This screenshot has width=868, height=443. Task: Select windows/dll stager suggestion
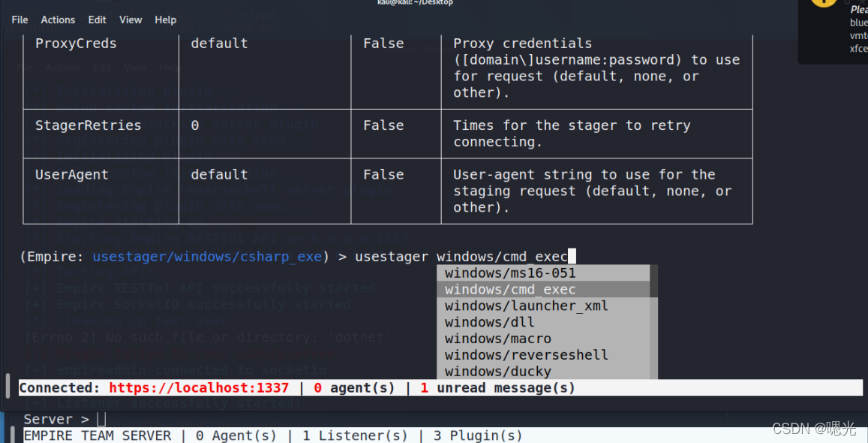tap(489, 323)
